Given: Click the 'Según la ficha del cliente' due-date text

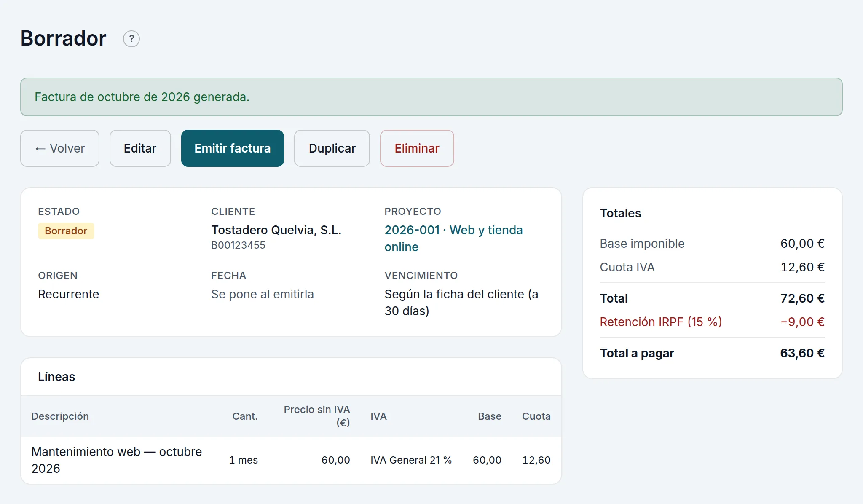Looking at the screenshot, I should (461, 303).
